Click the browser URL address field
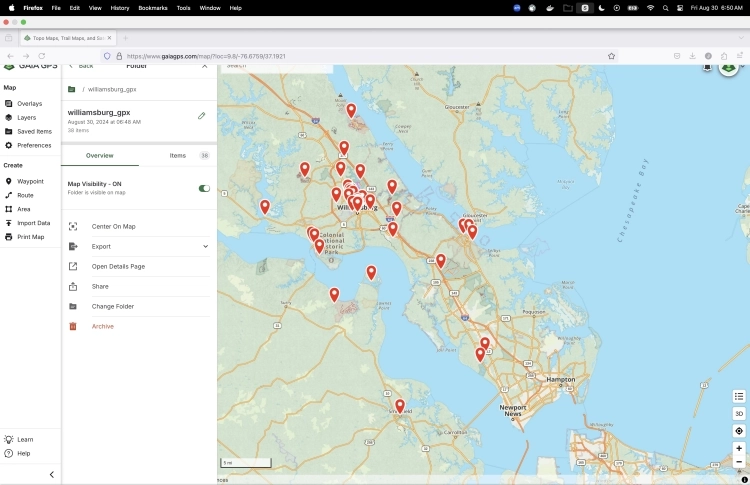The image size is (750, 485). pyautogui.click(x=360, y=56)
